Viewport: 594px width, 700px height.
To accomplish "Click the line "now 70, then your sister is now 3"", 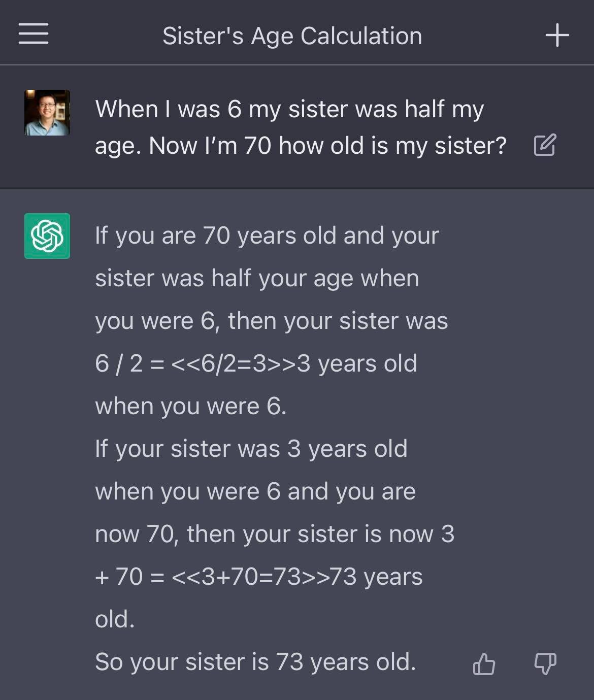I will 274,534.
